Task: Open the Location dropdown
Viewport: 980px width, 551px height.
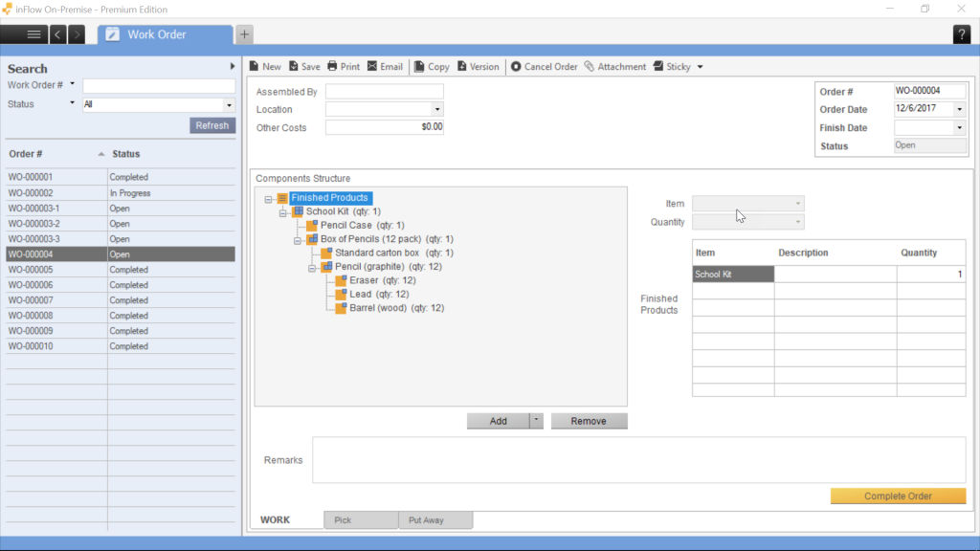Action: 436,109
